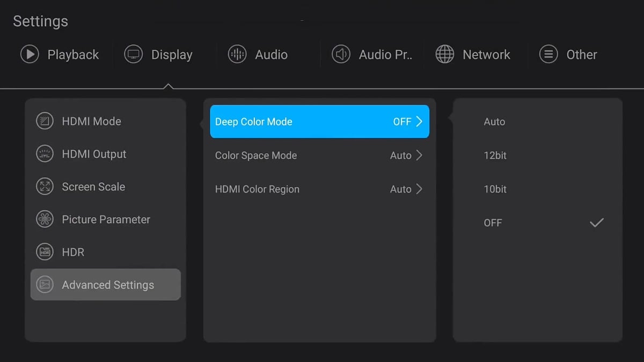Expand the HDMI Color Region chevron
This screenshot has width=644, height=362.
pos(419,189)
